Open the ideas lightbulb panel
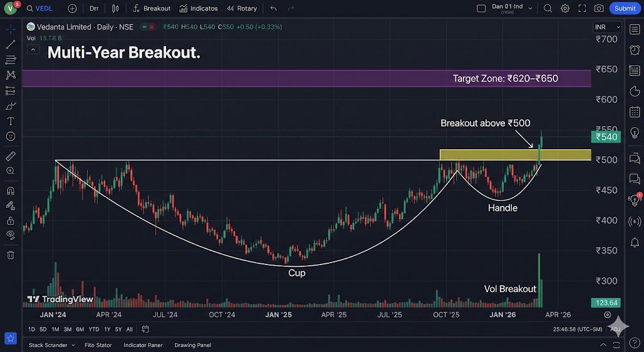This screenshot has width=644, height=352. [635, 132]
